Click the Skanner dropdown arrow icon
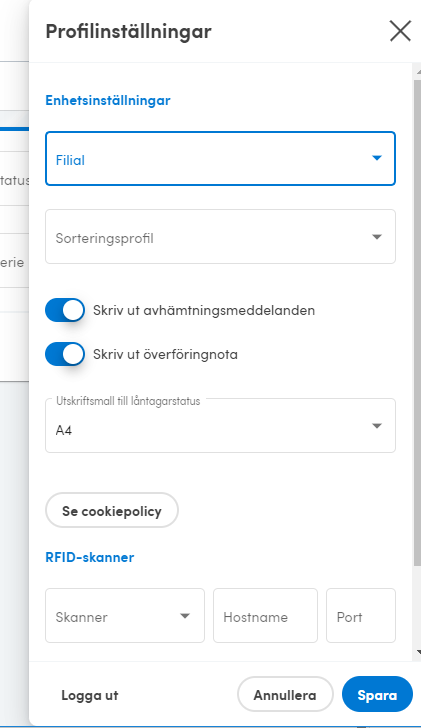Viewport: 421px width, 728px height. 185,616
